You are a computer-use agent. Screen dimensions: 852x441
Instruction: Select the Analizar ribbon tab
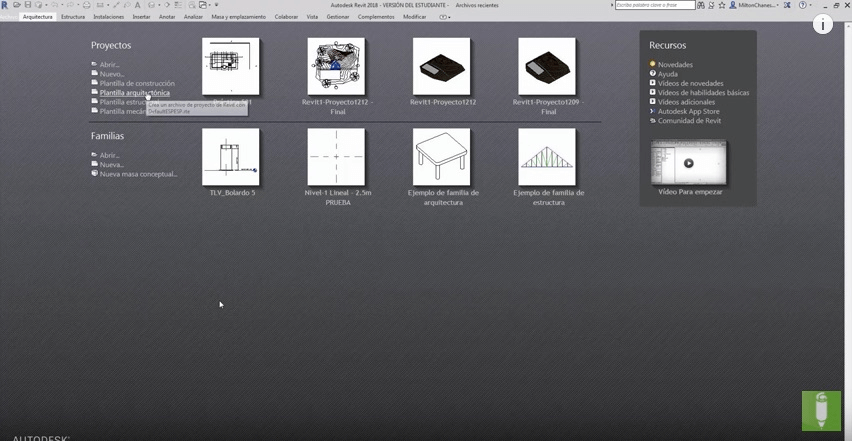(193, 17)
